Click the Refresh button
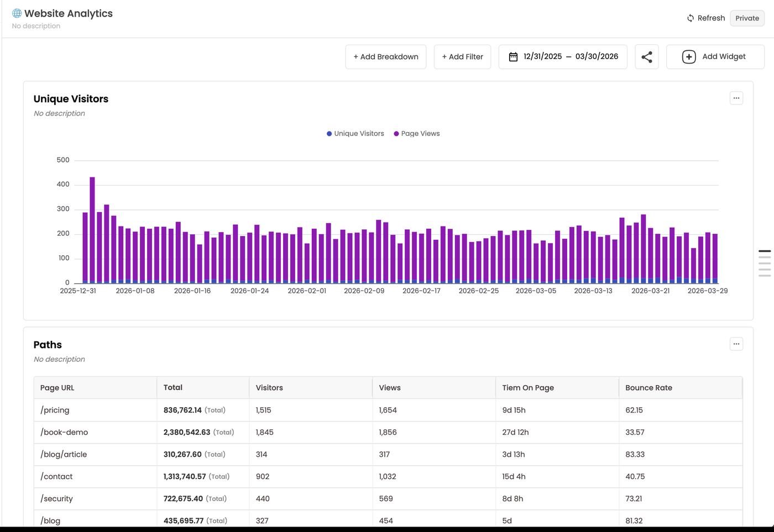Screen dimensions: 774x532 tap(706, 18)
